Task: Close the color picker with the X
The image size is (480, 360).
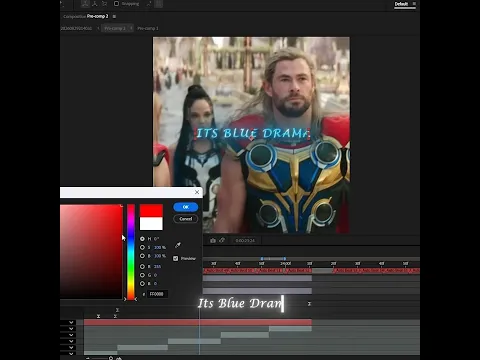Action: coord(197,192)
